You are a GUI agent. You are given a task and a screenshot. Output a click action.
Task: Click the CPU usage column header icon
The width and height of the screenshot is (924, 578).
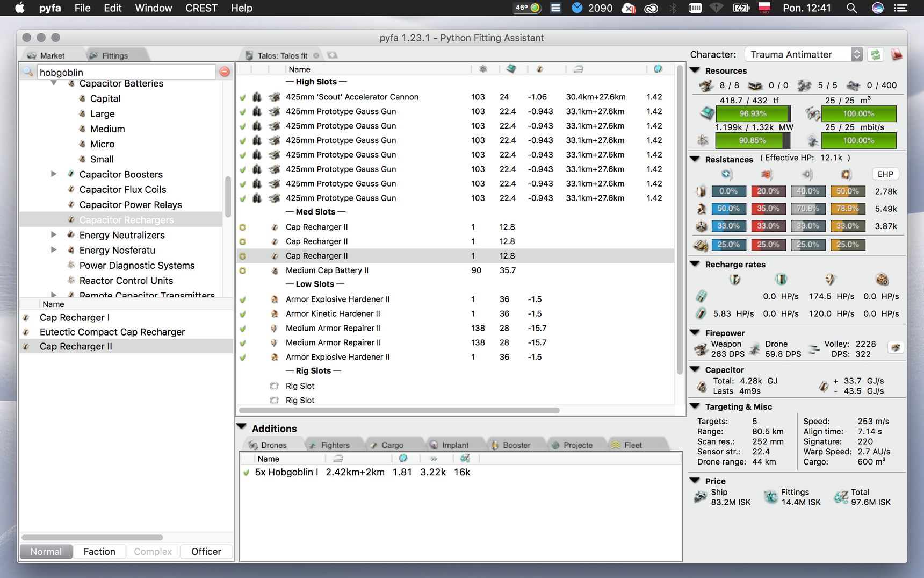coord(511,69)
